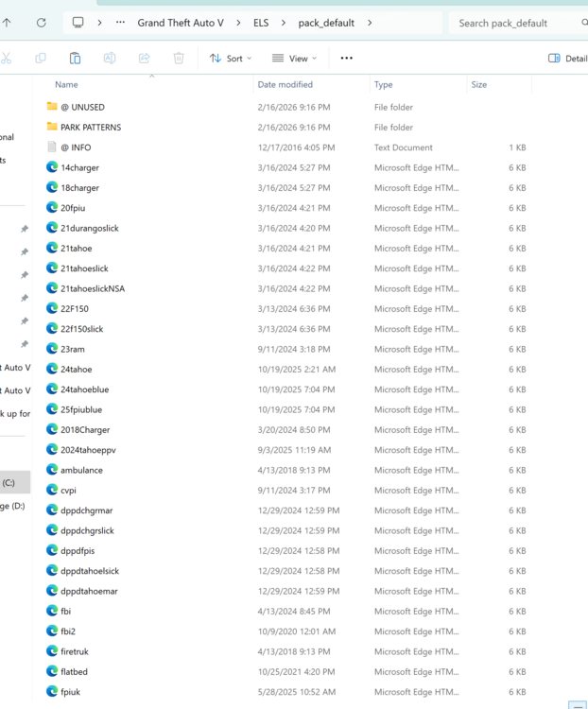Select the file named 24tahoe

(x=77, y=370)
